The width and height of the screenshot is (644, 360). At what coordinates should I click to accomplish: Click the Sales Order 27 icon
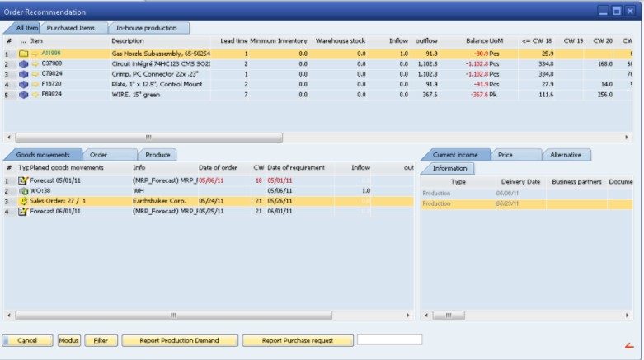tap(23, 201)
